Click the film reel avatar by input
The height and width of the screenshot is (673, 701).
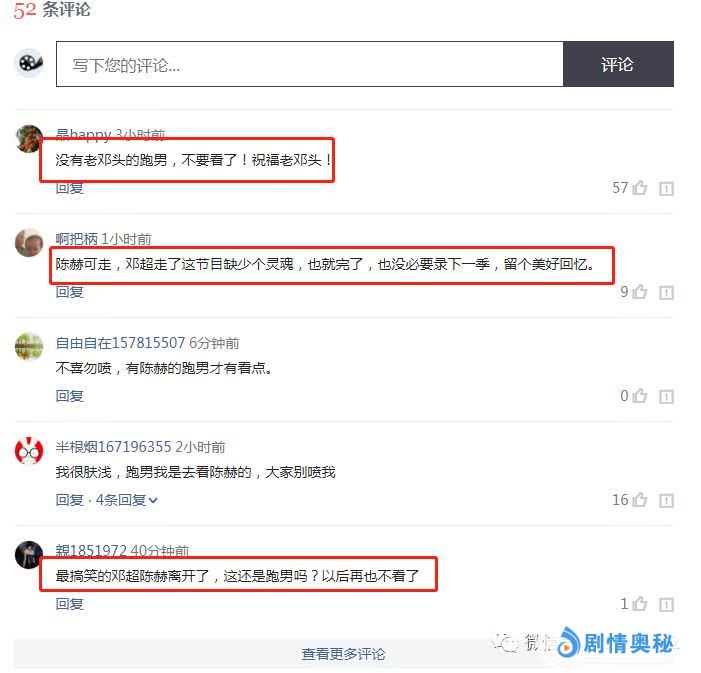29,63
